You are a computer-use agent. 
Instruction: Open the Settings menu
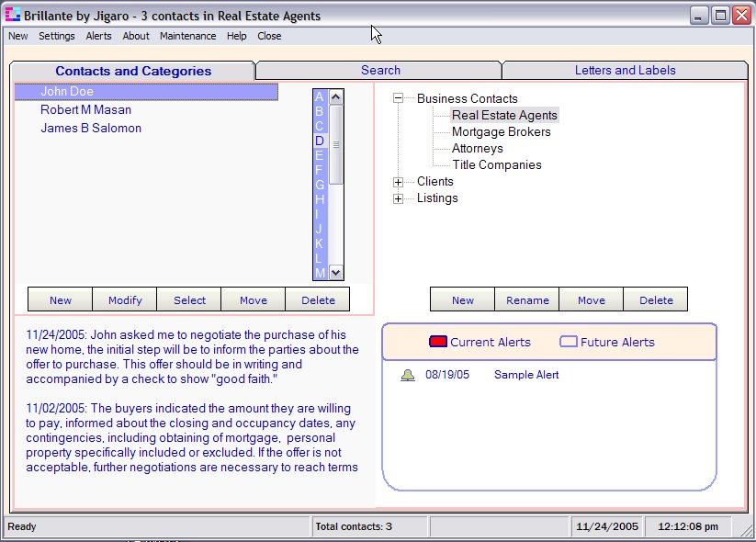coord(57,37)
